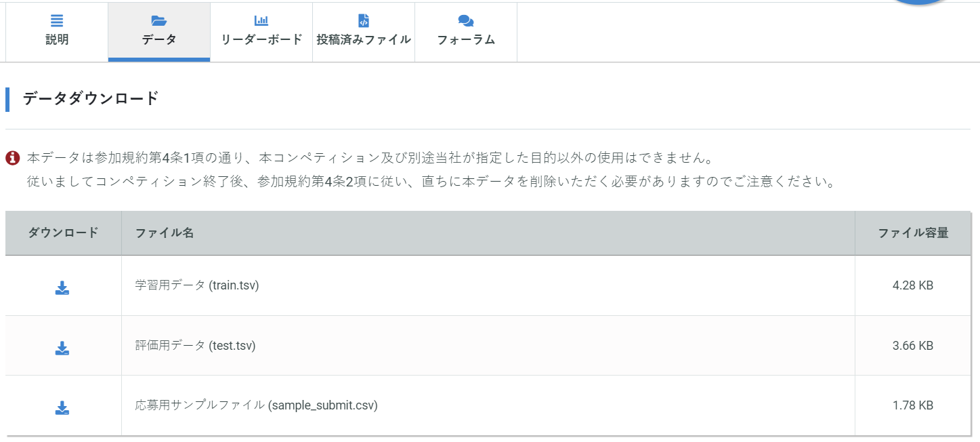
Task: Switch to the 説明 tab
Action: click(x=56, y=32)
